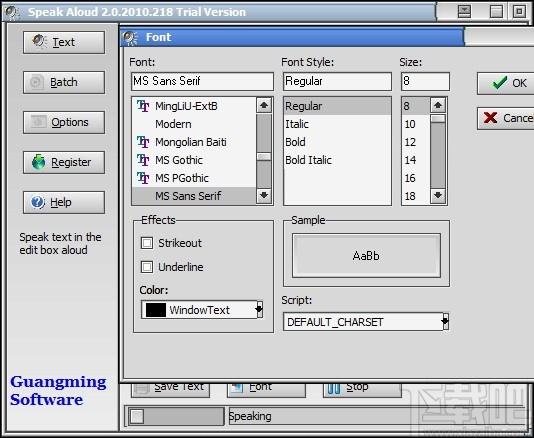Viewport: 534px width, 438px height.
Task: Click the Save Text button
Action: 170,389
